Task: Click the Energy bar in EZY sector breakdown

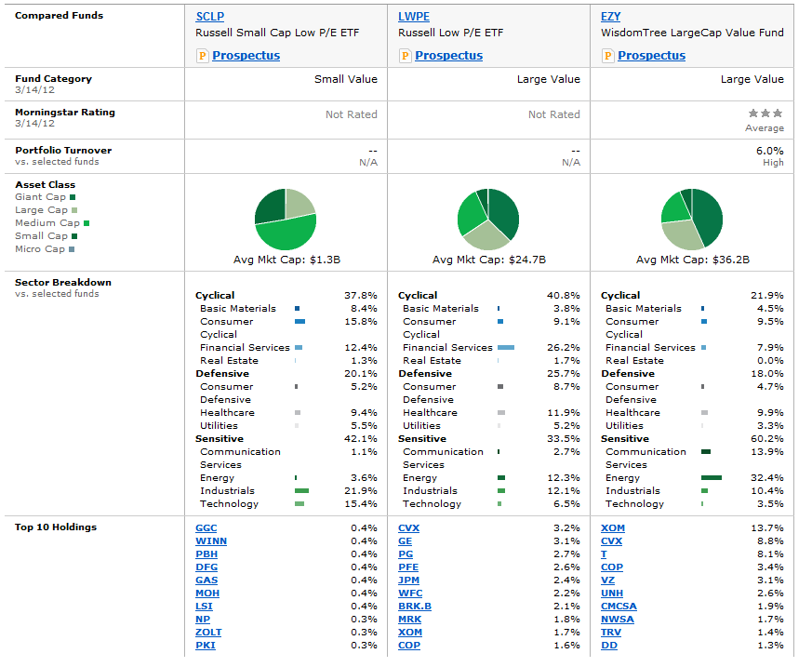Action: click(x=711, y=478)
